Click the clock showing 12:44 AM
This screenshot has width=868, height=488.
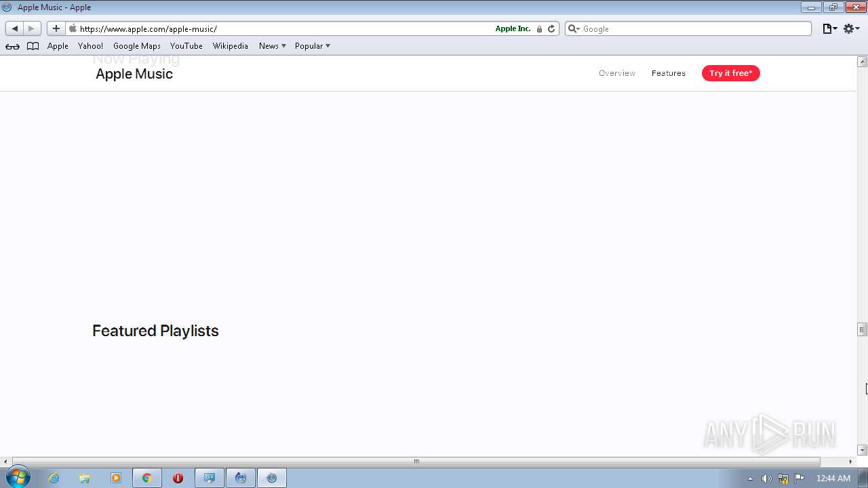[833, 479]
